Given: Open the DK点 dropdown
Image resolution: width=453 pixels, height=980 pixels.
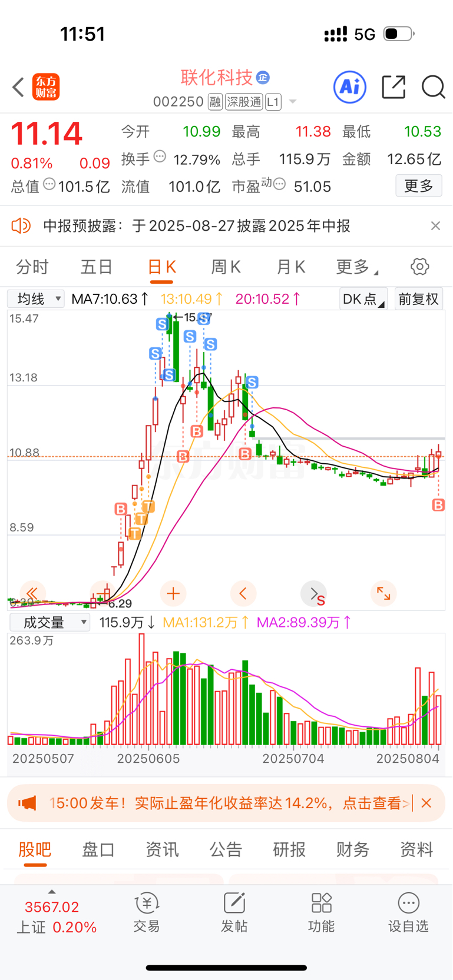Looking at the screenshot, I should 363,299.
